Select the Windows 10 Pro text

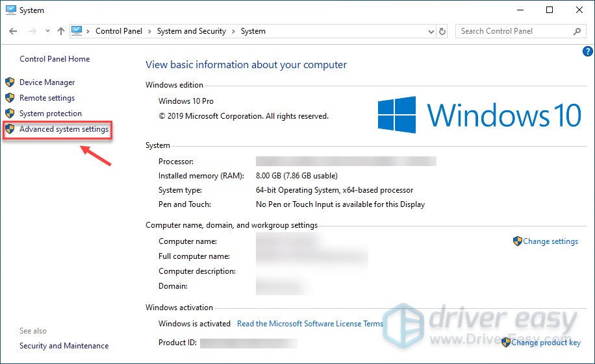186,101
